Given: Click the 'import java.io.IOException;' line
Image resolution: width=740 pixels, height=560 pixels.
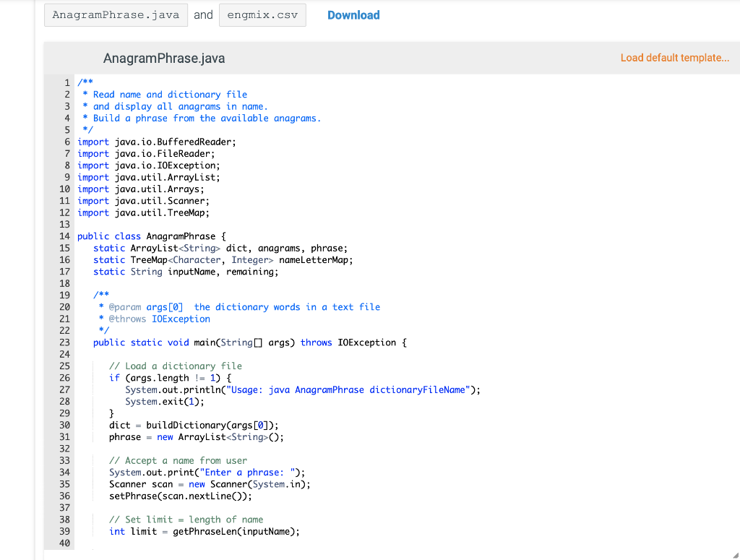Looking at the screenshot, I should point(149,165).
